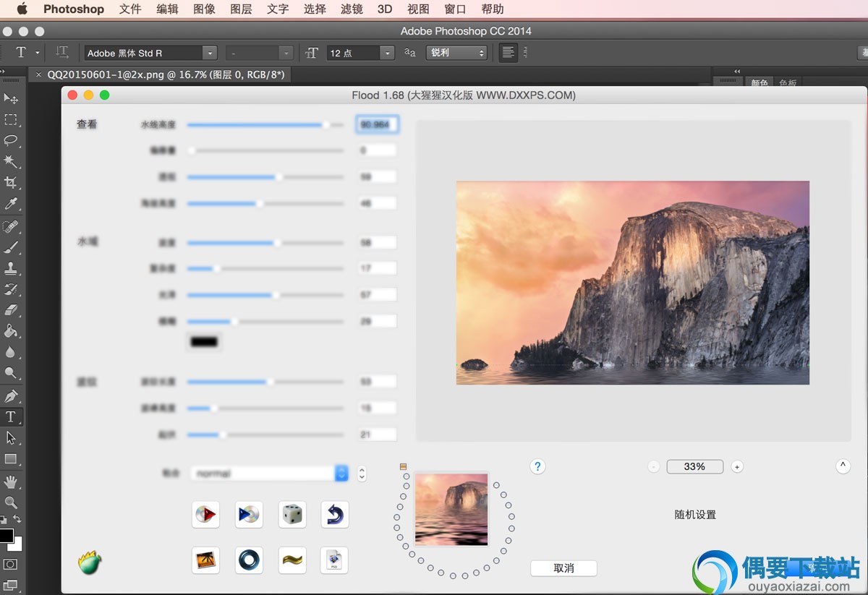
Task: Select the Zoom magnifier tool in toolbar
Action: click(11, 502)
